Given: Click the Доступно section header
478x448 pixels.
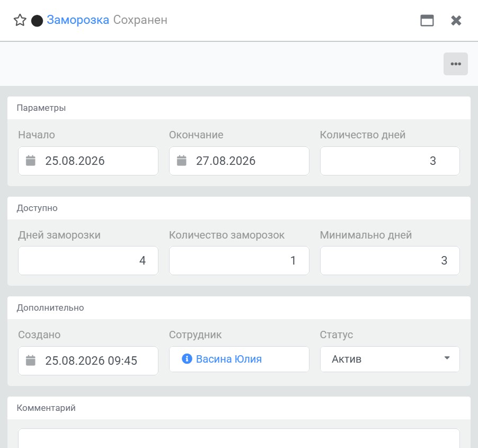Looking at the screenshot, I should [239, 208].
